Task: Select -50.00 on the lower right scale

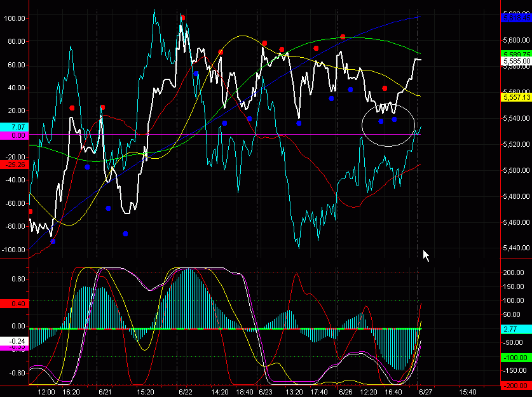Action: pos(513,342)
